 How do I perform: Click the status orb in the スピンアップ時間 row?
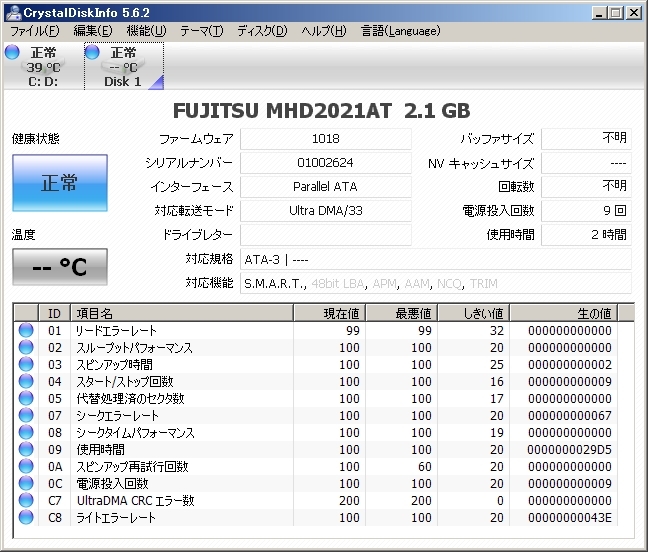pyautogui.click(x=26, y=365)
